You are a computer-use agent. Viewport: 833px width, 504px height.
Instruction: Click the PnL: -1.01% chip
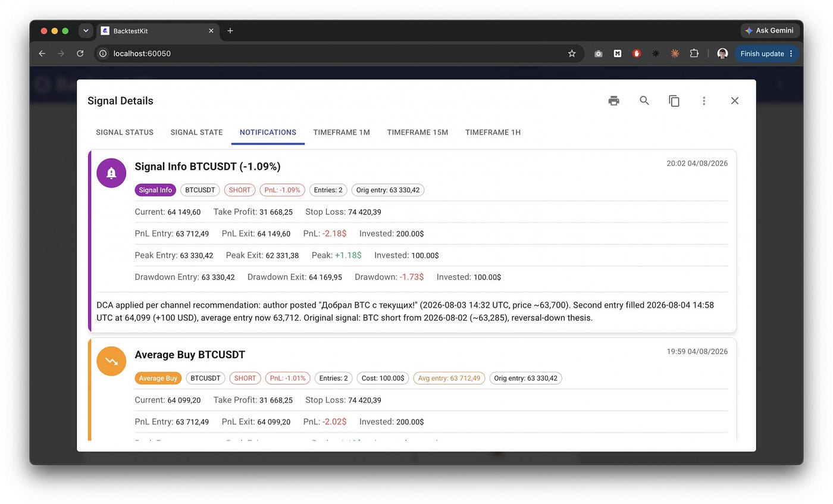tap(287, 378)
